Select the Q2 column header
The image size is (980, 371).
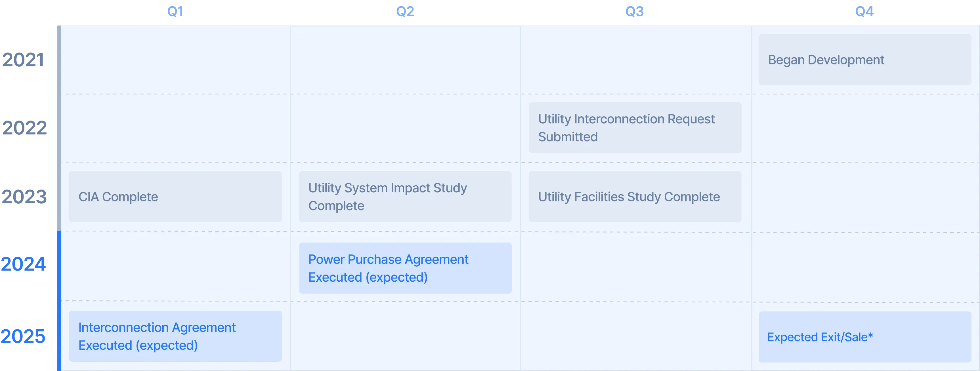click(405, 11)
